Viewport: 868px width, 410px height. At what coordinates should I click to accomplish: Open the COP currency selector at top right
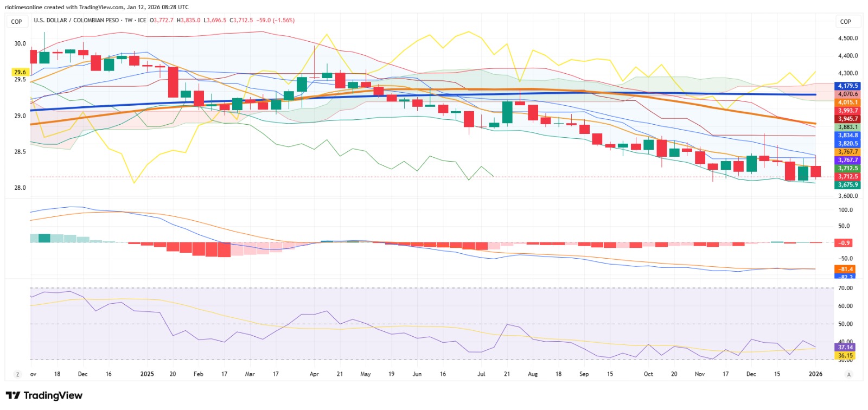point(845,22)
